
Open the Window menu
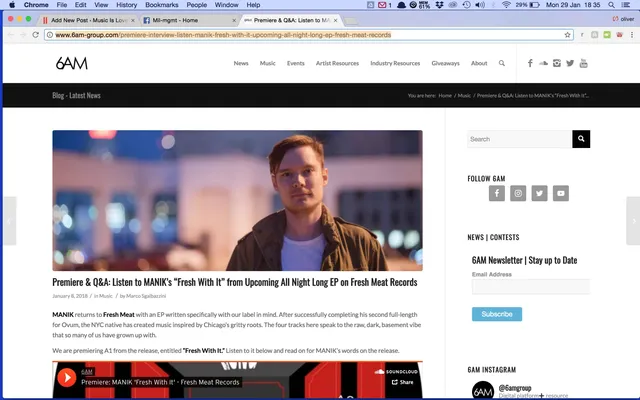click(x=227, y=5)
